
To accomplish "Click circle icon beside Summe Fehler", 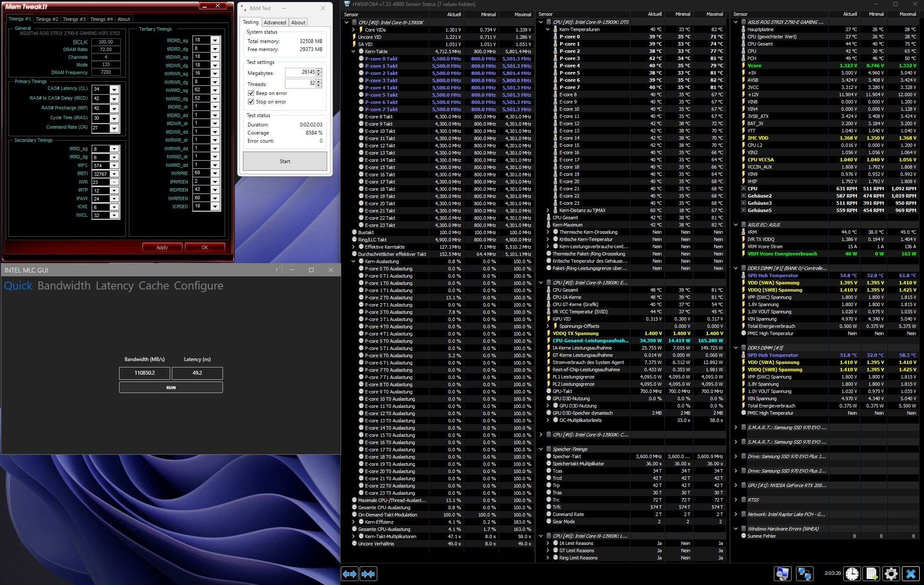I will tap(743, 536).
